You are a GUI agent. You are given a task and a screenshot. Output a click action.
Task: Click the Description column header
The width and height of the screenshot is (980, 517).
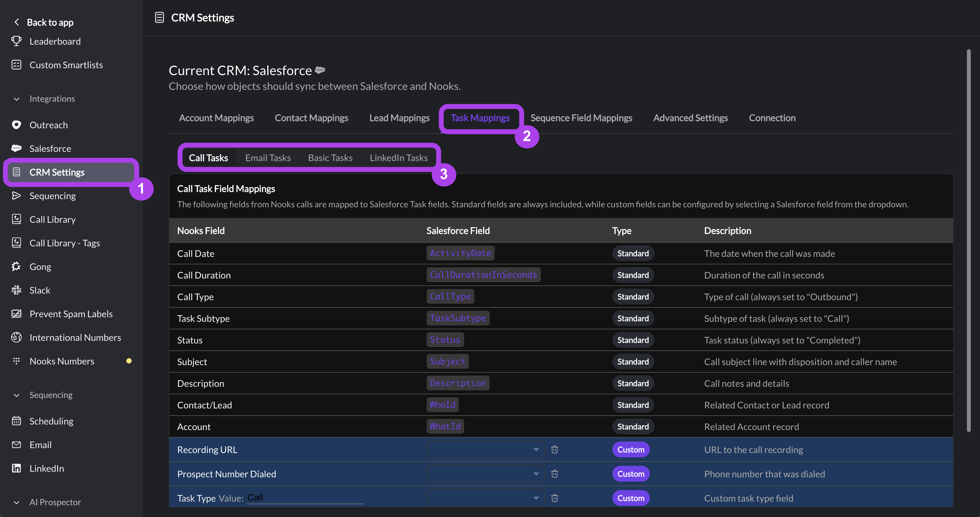point(727,230)
